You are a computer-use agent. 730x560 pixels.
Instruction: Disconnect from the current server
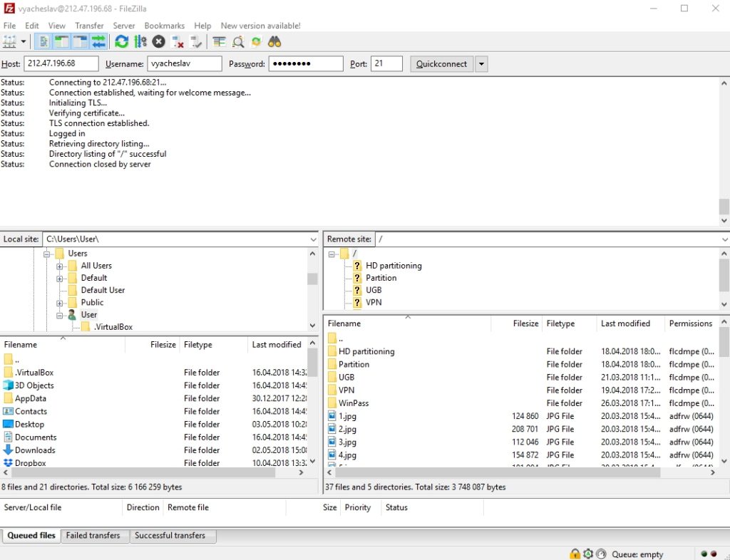pyautogui.click(x=178, y=42)
